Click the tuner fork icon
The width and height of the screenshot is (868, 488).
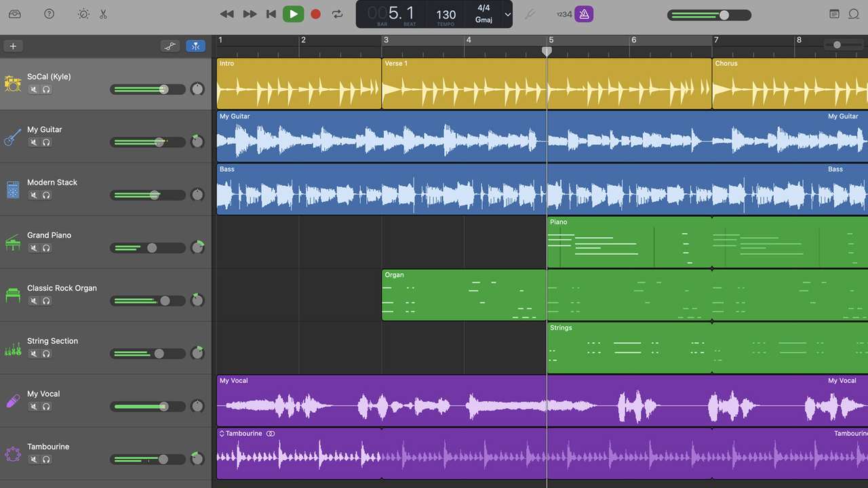530,14
